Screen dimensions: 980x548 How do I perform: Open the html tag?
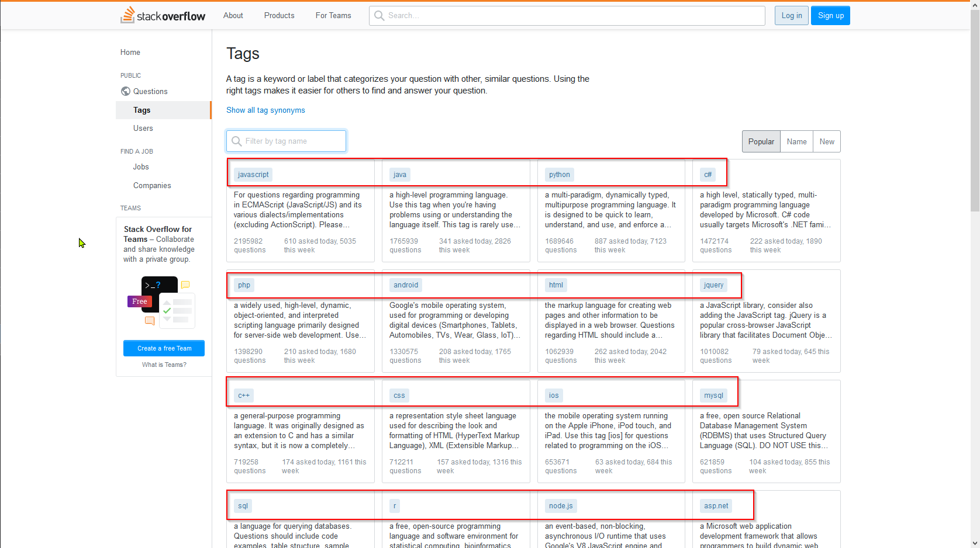point(556,285)
